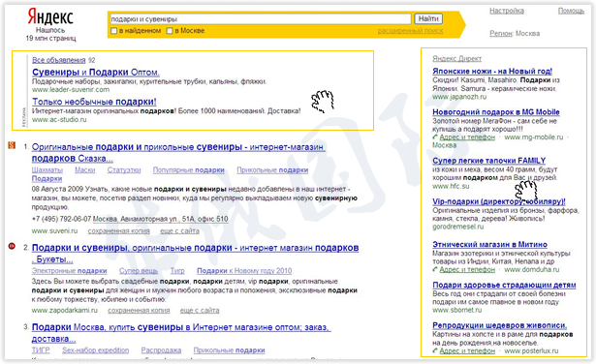
Task: Open the Настройка link
Action: pyautogui.click(x=507, y=11)
